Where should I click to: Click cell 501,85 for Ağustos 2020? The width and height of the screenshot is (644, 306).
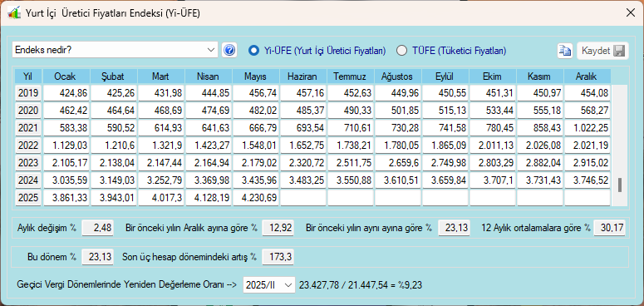pyautogui.click(x=397, y=111)
